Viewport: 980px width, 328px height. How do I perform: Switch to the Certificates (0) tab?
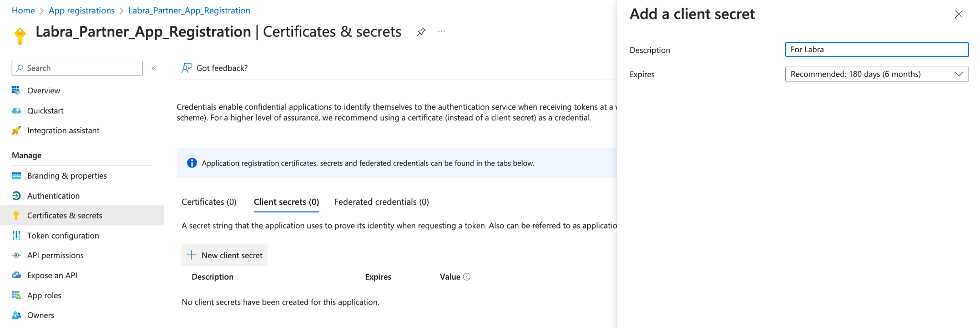tap(209, 202)
